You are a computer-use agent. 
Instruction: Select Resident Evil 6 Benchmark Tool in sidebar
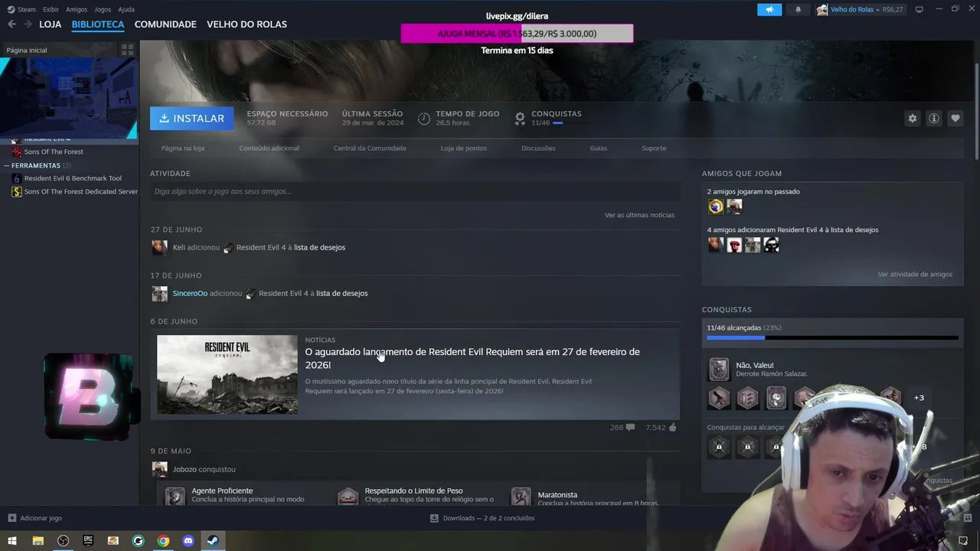pyautogui.click(x=73, y=178)
